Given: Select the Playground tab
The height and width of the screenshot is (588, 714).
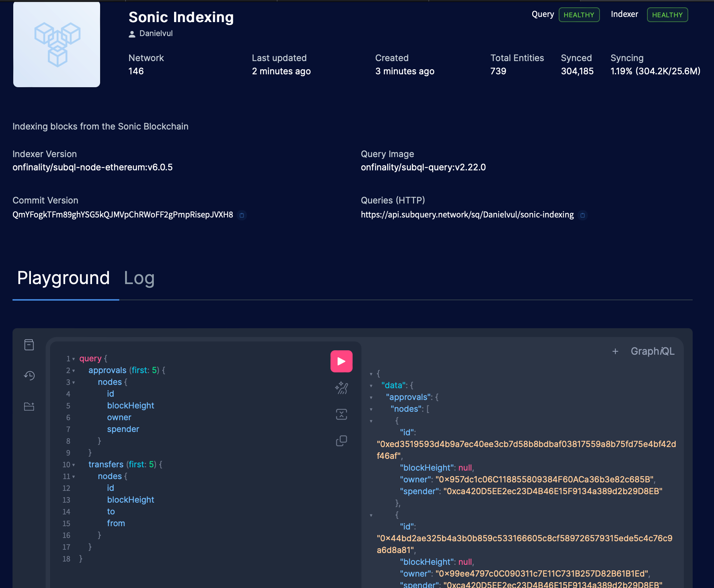Looking at the screenshot, I should click(x=63, y=279).
